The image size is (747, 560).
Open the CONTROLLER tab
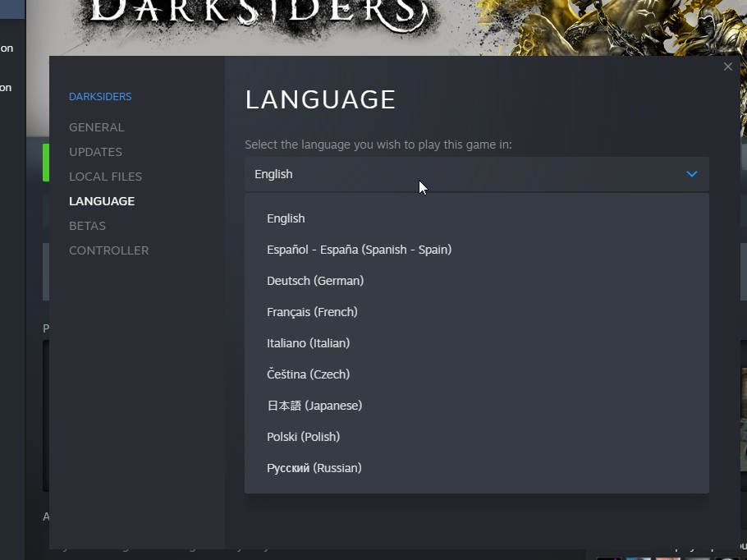pos(108,250)
